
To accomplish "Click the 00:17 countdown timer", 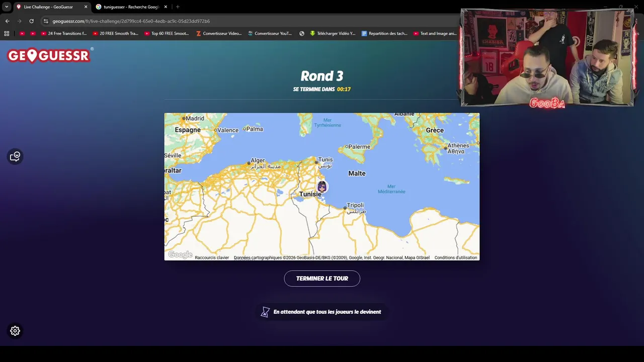I will click(344, 89).
